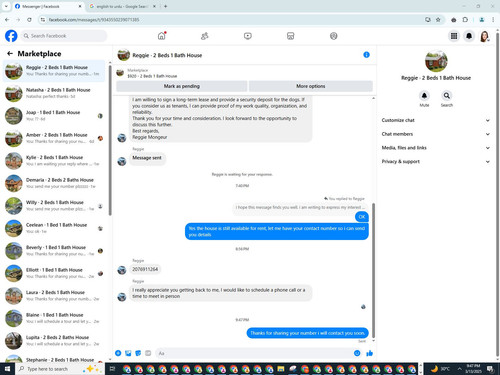
Task: Open the taskbar clock showing 9:47 PM
Action: [473, 369]
